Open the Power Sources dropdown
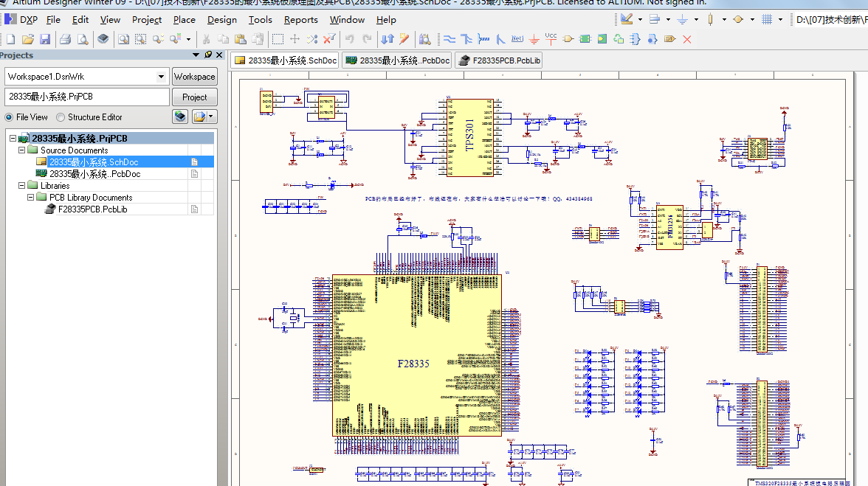The height and width of the screenshot is (486, 868). [697, 19]
